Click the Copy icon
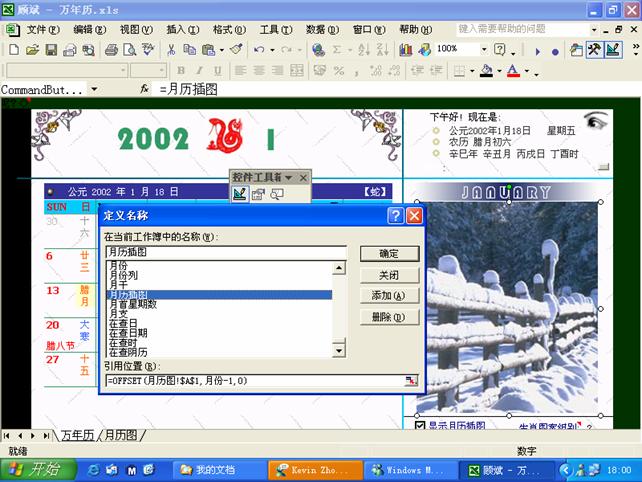Image resolution: width=642 pixels, height=482 pixels. coord(190,50)
